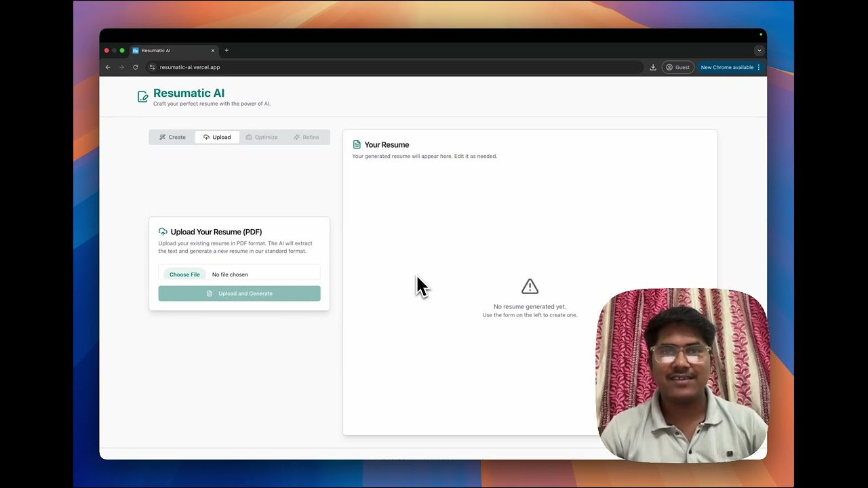868x488 pixels.
Task: Click the 'Your Resume' heading
Action: click(x=387, y=144)
